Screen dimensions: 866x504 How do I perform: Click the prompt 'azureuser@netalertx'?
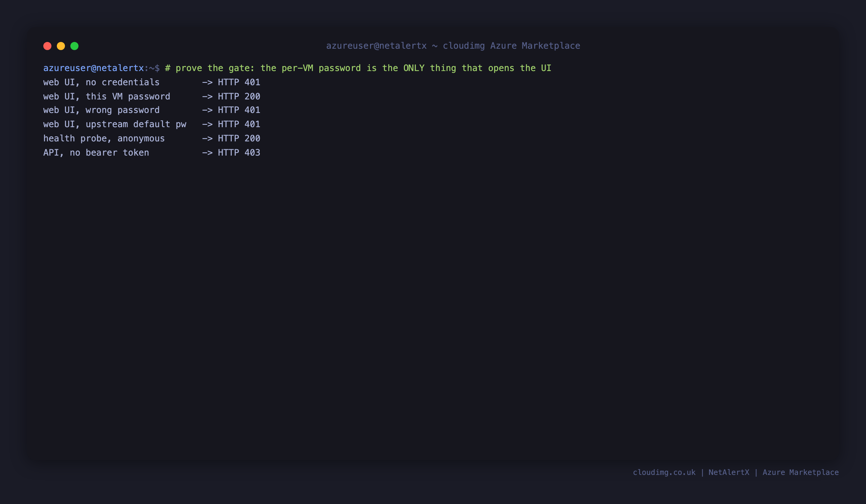pos(93,68)
